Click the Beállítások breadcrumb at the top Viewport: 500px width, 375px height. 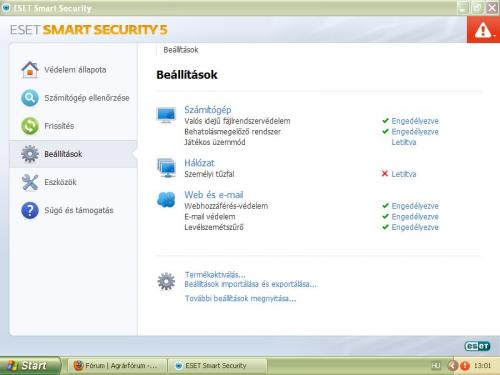(181, 50)
